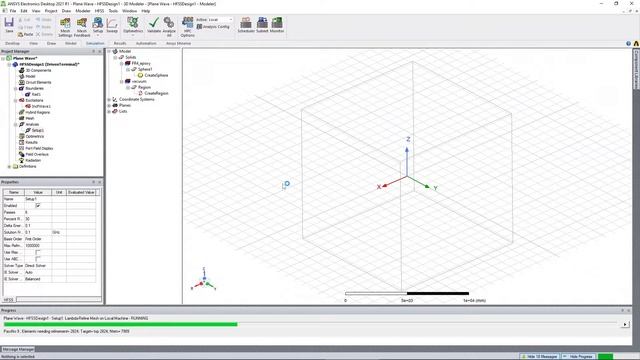Viewport: 640px width, 360px height.
Task: Open the File menu
Action: 13,11
